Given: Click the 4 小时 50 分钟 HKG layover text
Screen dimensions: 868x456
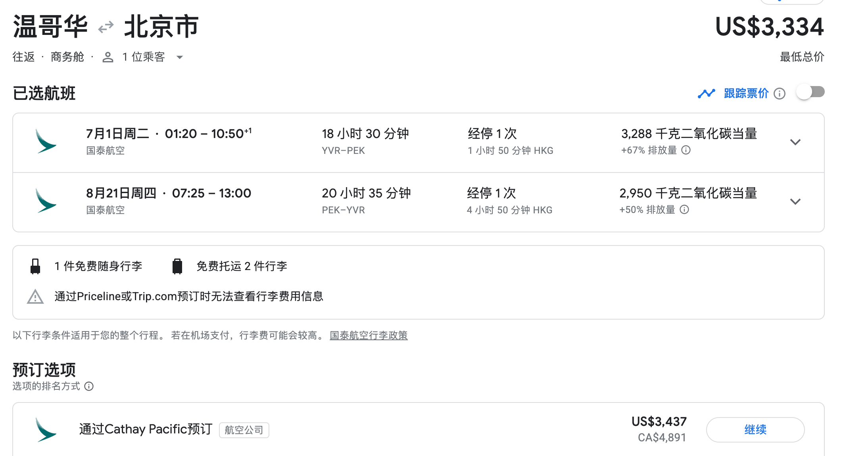Looking at the screenshot, I should point(510,210).
